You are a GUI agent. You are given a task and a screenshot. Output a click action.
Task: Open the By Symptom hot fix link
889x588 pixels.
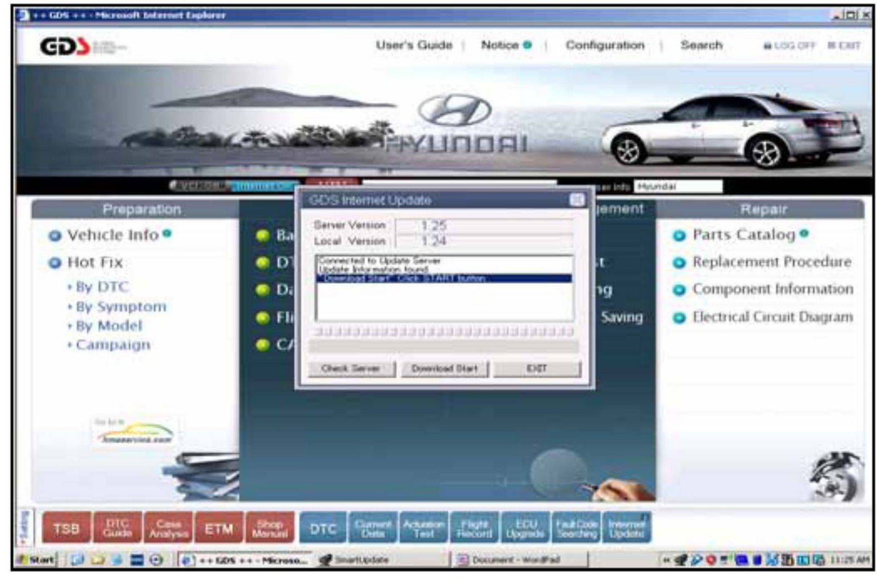click(121, 307)
